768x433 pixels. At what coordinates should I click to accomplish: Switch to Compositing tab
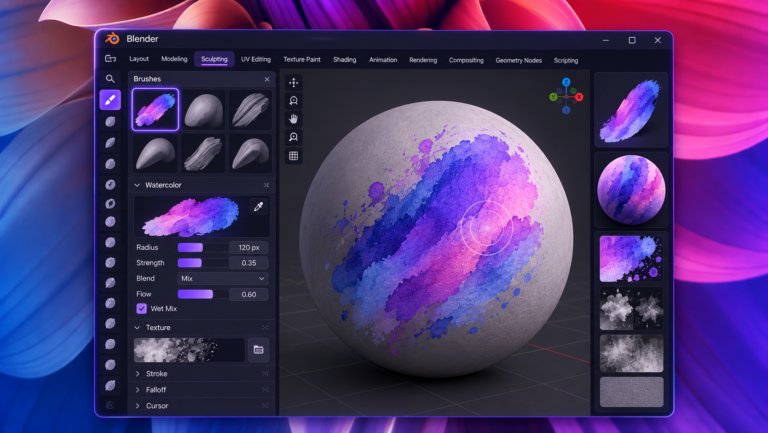click(466, 60)
